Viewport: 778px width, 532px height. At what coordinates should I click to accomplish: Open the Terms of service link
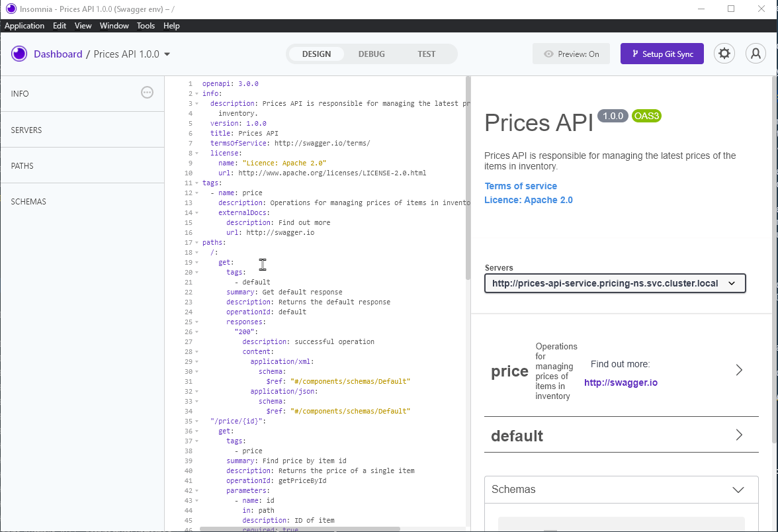(521, 186)
